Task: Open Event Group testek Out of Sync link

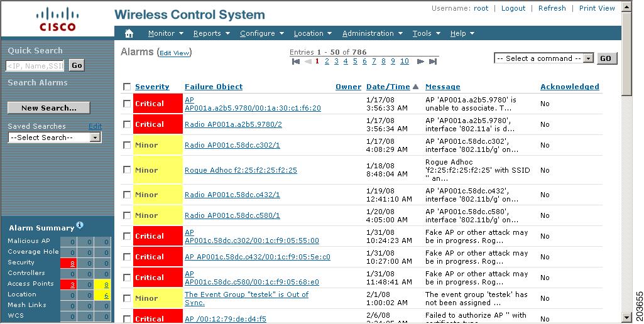Action: [x=246, y=298]
